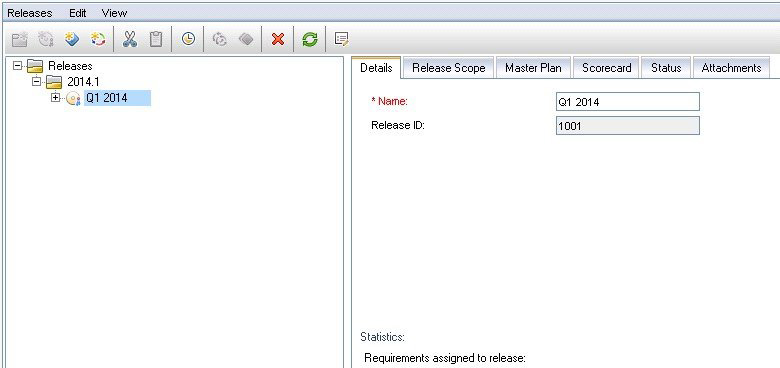The height and width of the screenshot is (368, 780).
Task: Switch to the Status tab
Action: pyautogui.click(x=666, y=68)
